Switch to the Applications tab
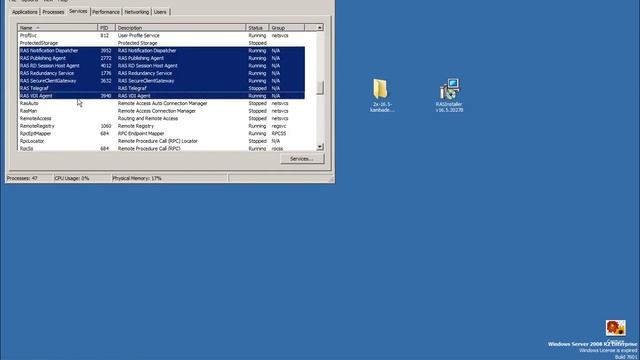 (x=24, y=12)
